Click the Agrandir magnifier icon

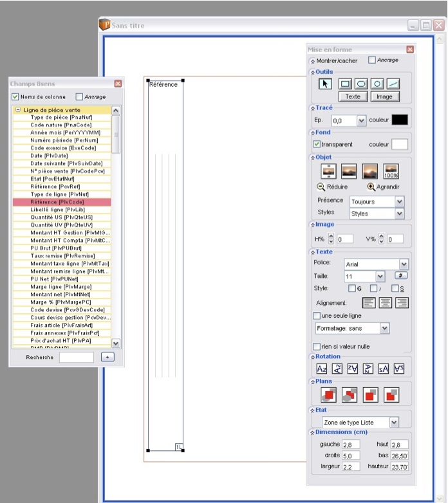click(x=371, y=187)
